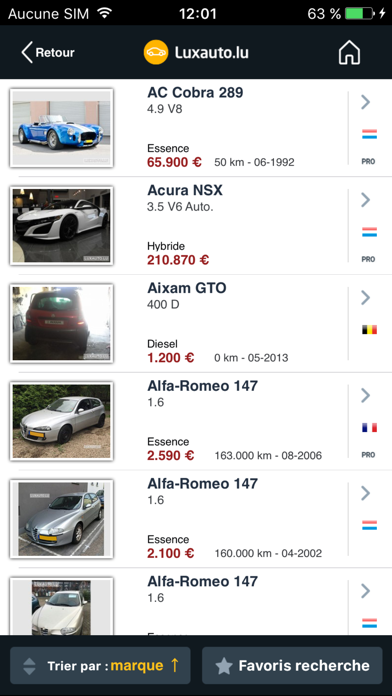Image resolution: width=392 pixels, height=696 pixels.
Task: Tap the Favoris recherche button
Action: 292,665
